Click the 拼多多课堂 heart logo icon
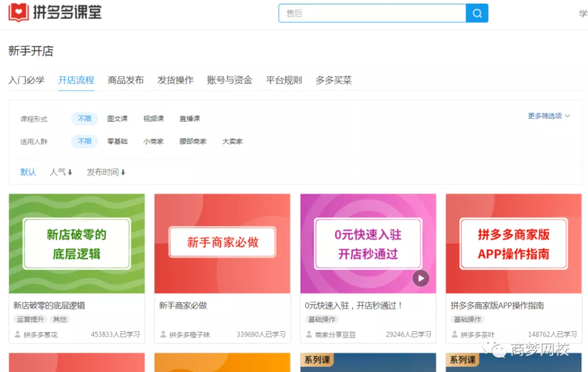This screenshot has height=372, width=588. tap(18, 12)
